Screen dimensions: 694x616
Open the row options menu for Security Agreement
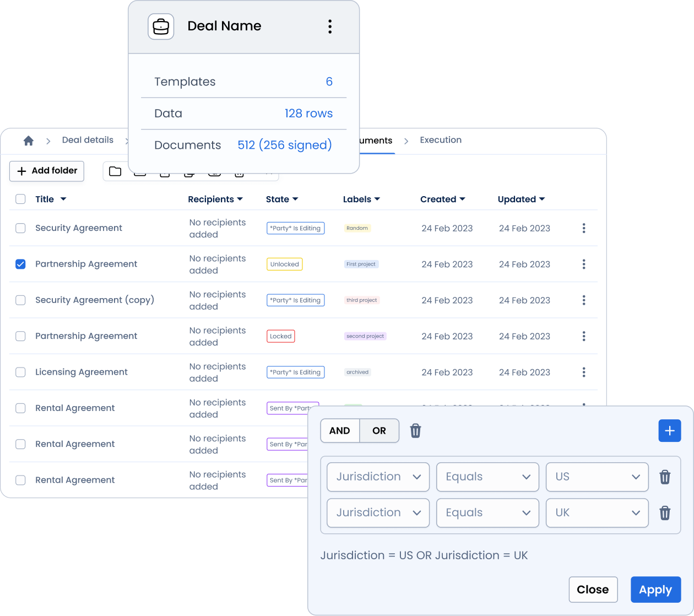[583, 228]
